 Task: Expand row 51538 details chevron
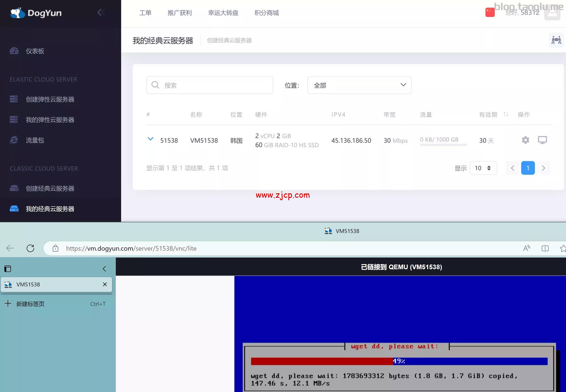pos(151,139)
